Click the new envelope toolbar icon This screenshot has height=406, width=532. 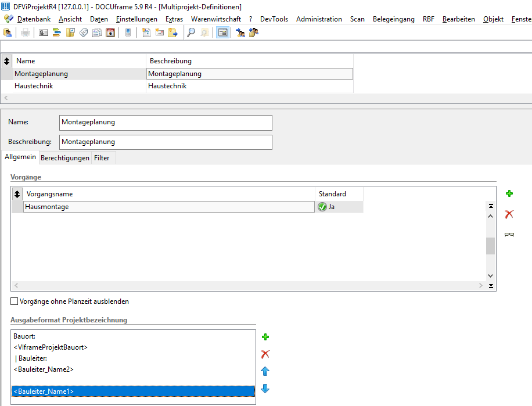(160, 33)
